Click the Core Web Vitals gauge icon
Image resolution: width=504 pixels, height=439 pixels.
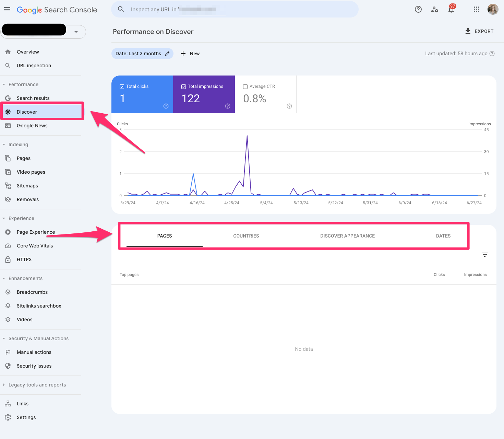pyautogui.click(x=8, y=246)
